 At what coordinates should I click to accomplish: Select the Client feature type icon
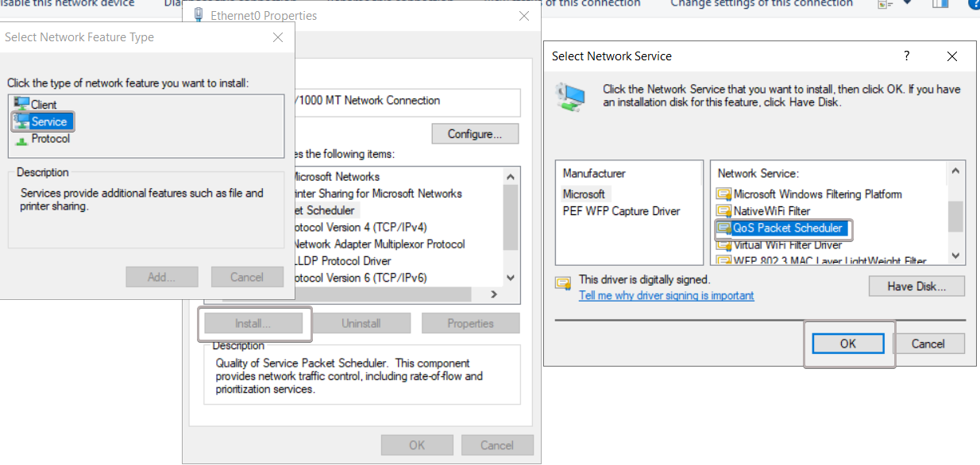click(x=21, y=105)
